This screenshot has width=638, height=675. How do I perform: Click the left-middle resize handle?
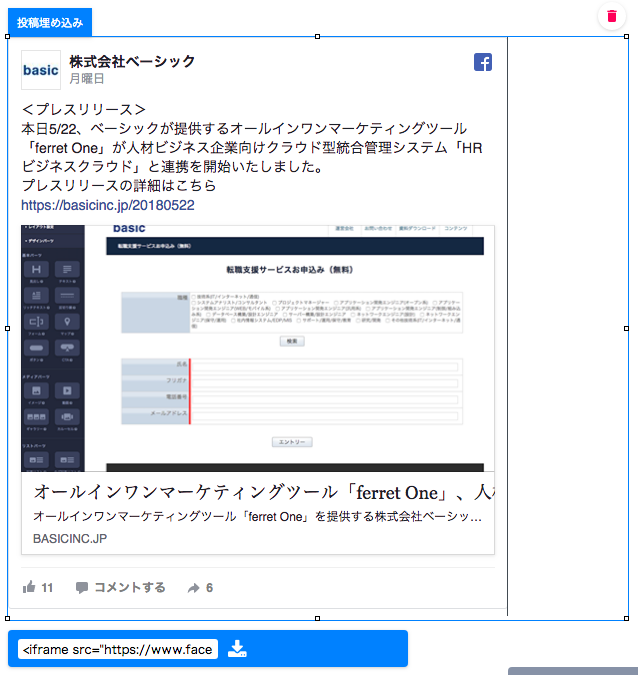pyautogui.click(x=7, y=328)
